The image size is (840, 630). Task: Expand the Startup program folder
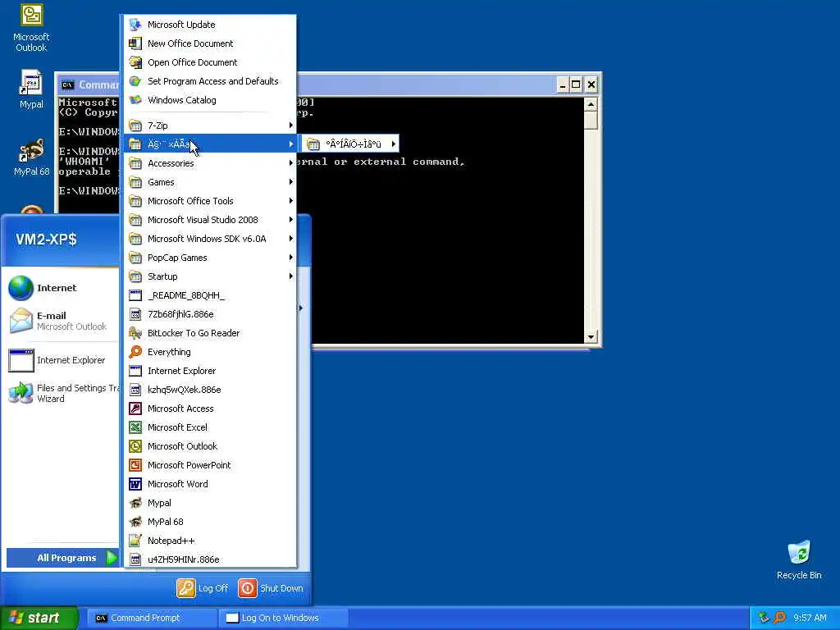[210, 276]
